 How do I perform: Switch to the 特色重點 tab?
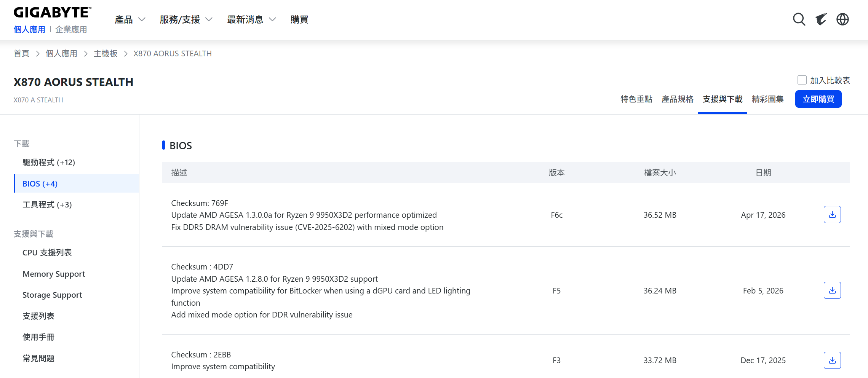(636, 99)
